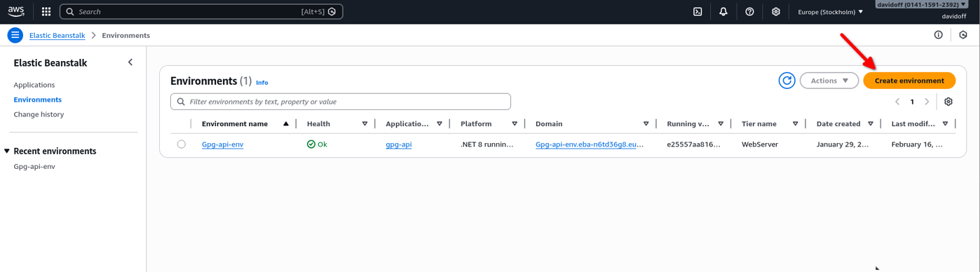Focus the top AWS Search field
The width and height of the screenshot is (980, 272).
point(201,11)
